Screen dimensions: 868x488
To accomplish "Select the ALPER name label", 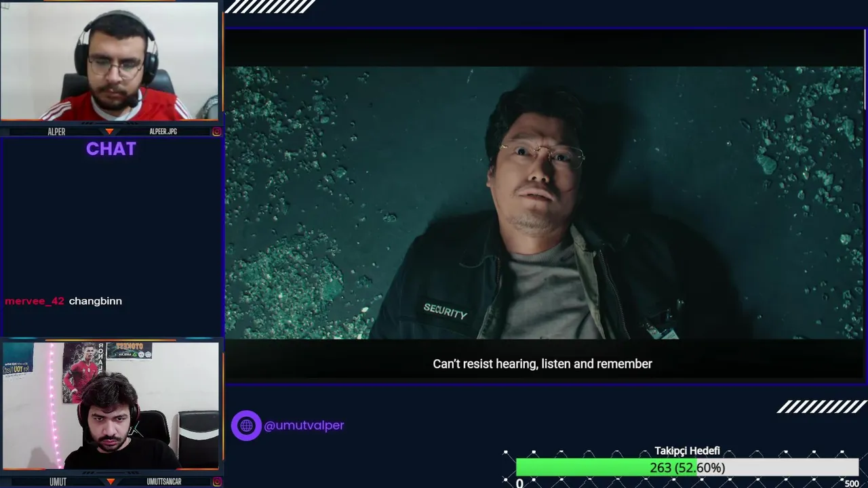I will (x=56, y=131).
